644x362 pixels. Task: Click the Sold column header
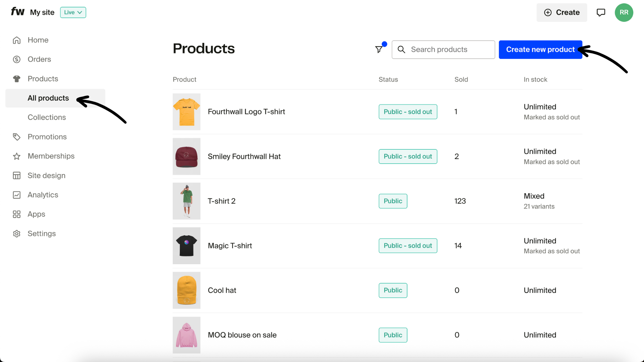(x=461, y=79)
